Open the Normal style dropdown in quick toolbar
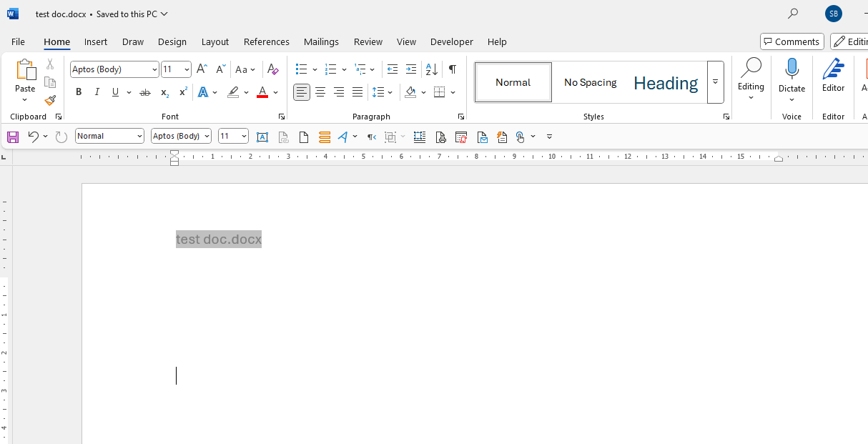Screen dimensions: 868x444 tap(139, 136)
